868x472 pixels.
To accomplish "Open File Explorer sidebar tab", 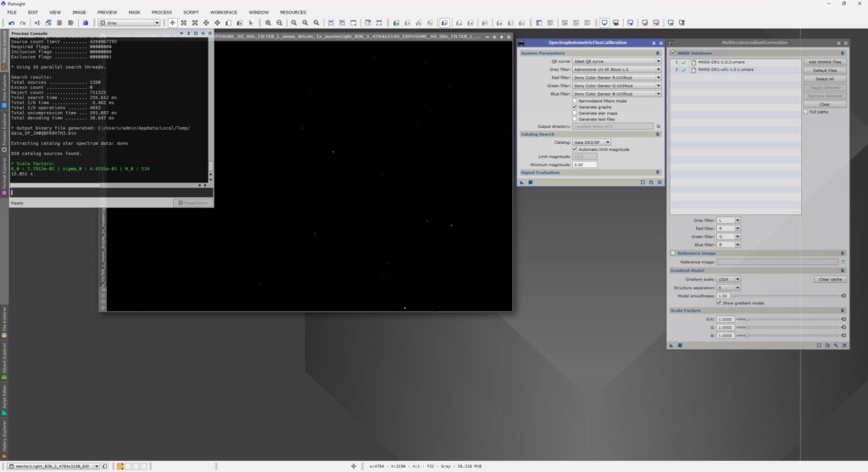I will tap(4, 322).
